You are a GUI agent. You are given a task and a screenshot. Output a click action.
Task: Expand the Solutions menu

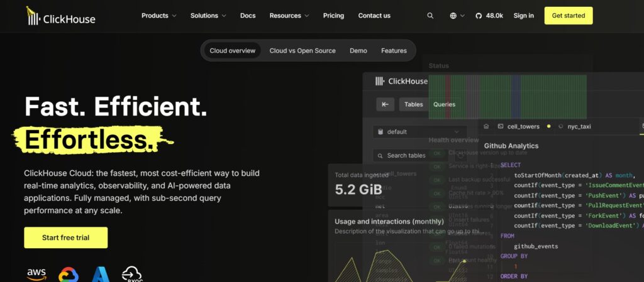(x=208, y=16)
